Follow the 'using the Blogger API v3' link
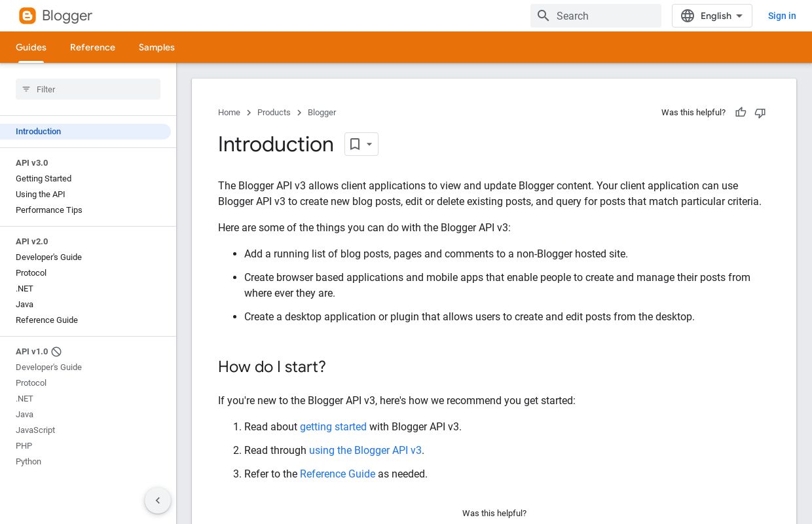The width and height of the screenshot is (812, 524). tap(365, 451)
